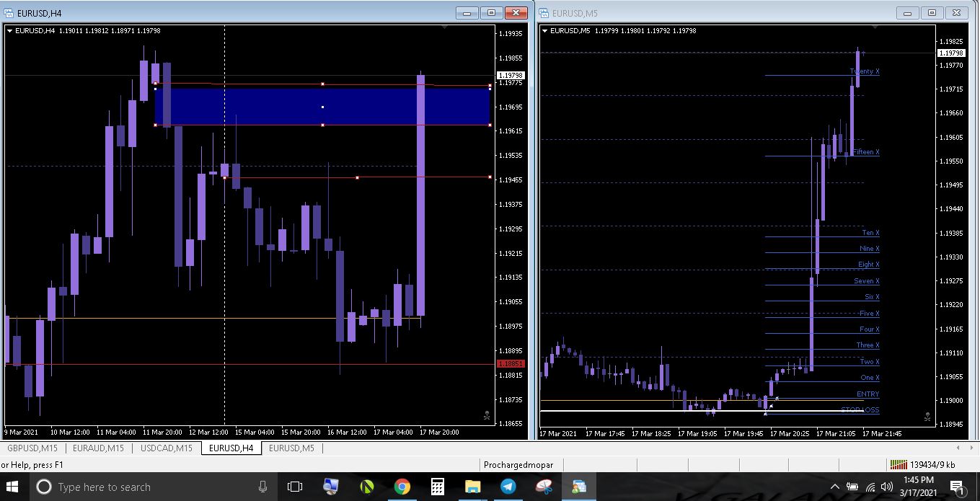Open the green N app on taskbar

point(367,487)
